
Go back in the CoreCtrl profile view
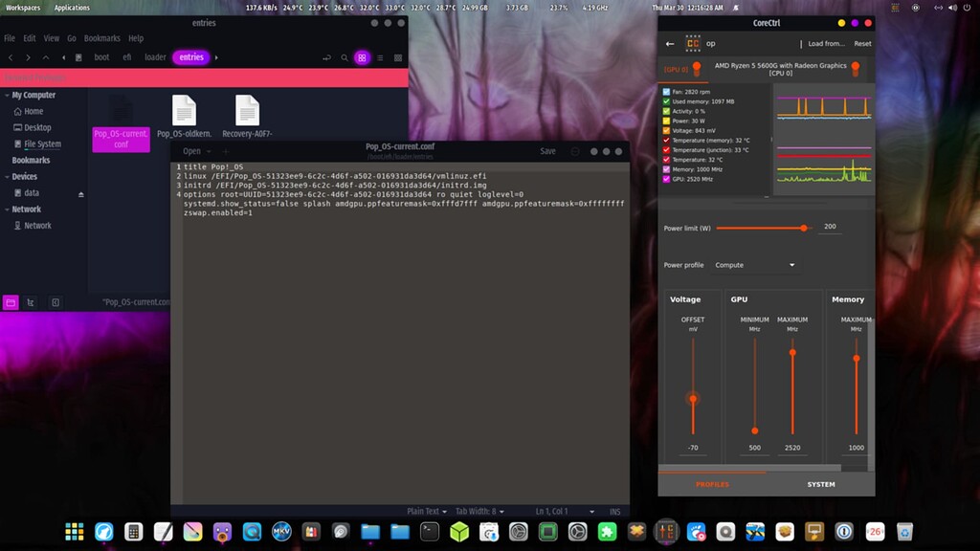click(670, 44)
